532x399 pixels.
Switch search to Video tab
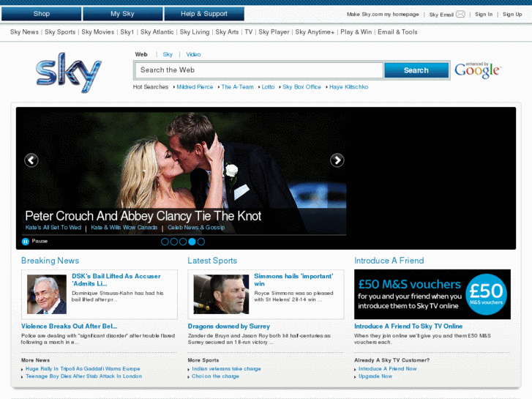193,54
